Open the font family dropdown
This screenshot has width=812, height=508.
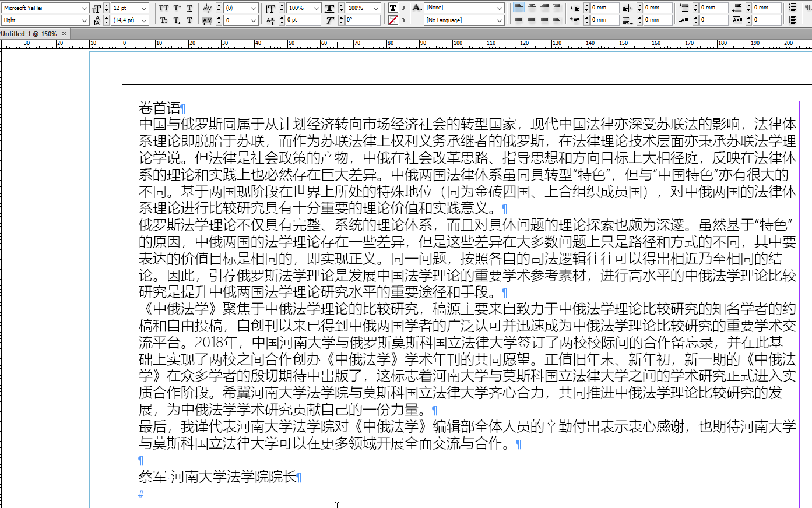pyautogui.click(x=85, y=8)
